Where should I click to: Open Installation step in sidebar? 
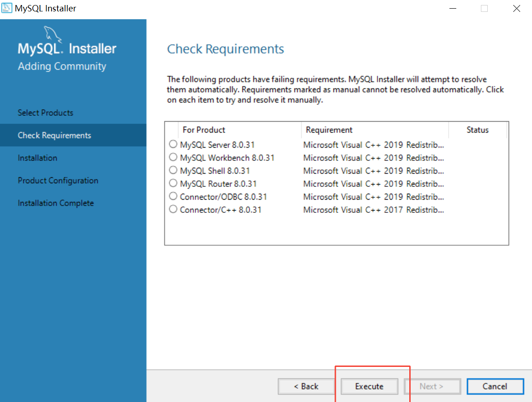pyautogui.click(x=37, y=158)
